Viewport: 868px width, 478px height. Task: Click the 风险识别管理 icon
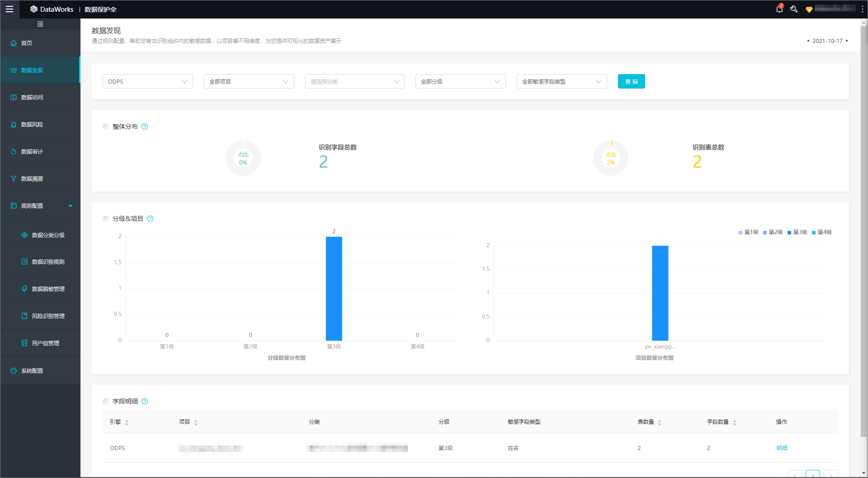[x=24, y=316]
